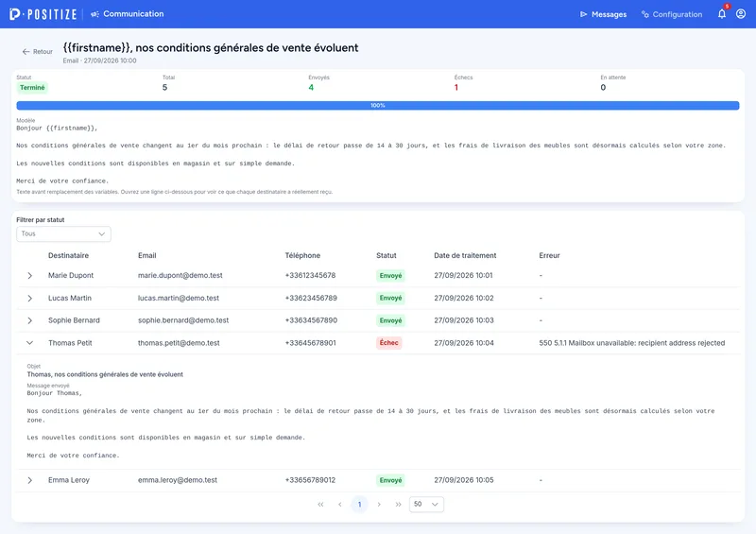Open rows per page dropdown showing 50
Viewport: 756px width, 534px height.
point(426,505)
